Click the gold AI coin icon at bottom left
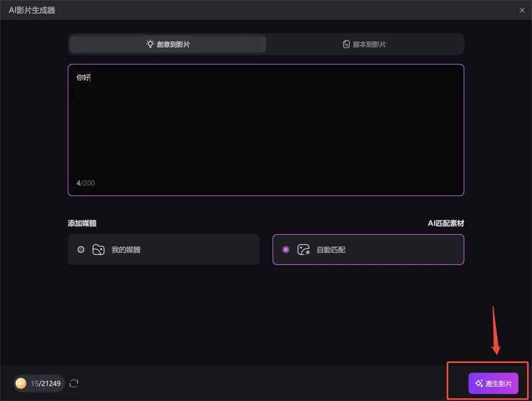Screen dimensions: 532x401 pyautogui.click(x=20, y=383)
